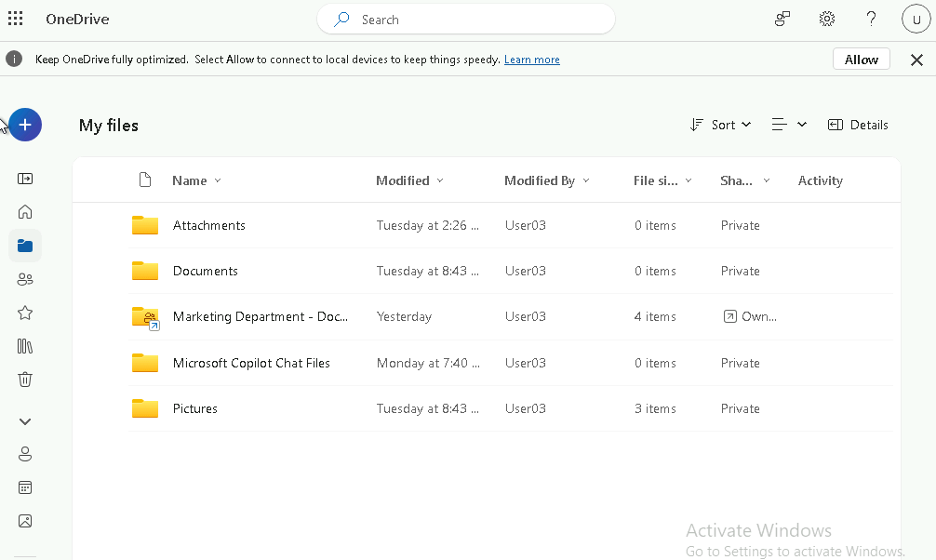Click the file type column header icon
This screenshot has height=560, width=936.
[145, 180]
